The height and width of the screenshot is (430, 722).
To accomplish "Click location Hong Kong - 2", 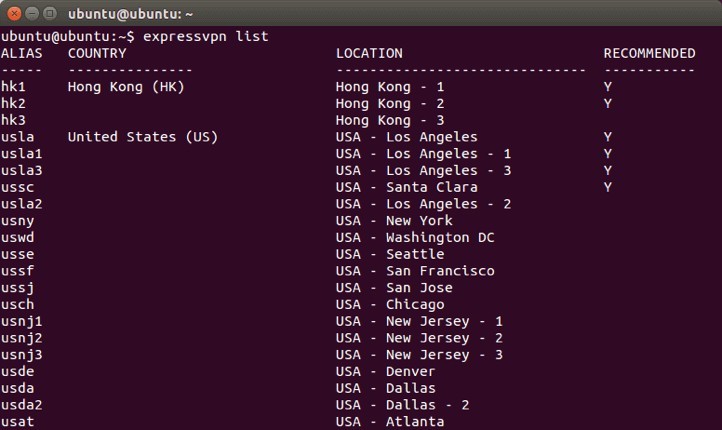I will pyautogui.click(x=390, y=104).
